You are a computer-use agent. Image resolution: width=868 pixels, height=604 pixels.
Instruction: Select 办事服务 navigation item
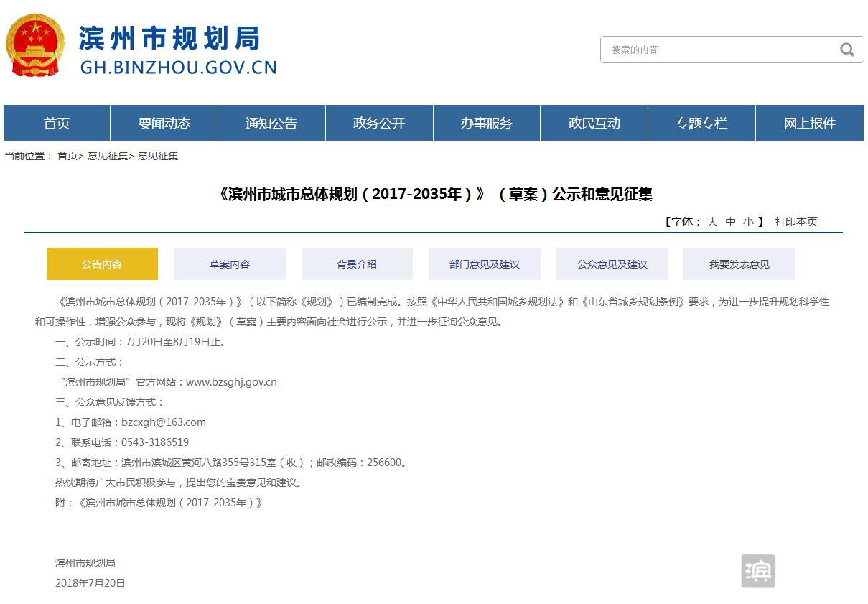(487, 123)
